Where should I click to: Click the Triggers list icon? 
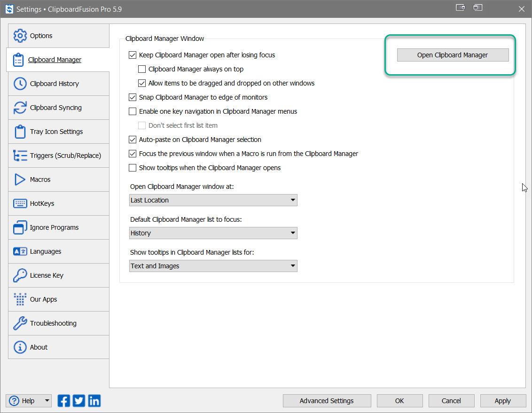pyautogui.click(x=20, y=156)
